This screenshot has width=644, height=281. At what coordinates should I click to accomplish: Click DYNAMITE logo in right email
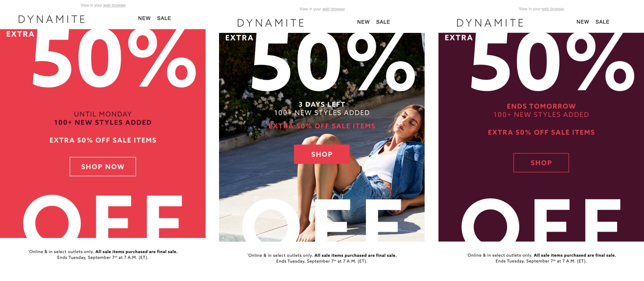490,23
